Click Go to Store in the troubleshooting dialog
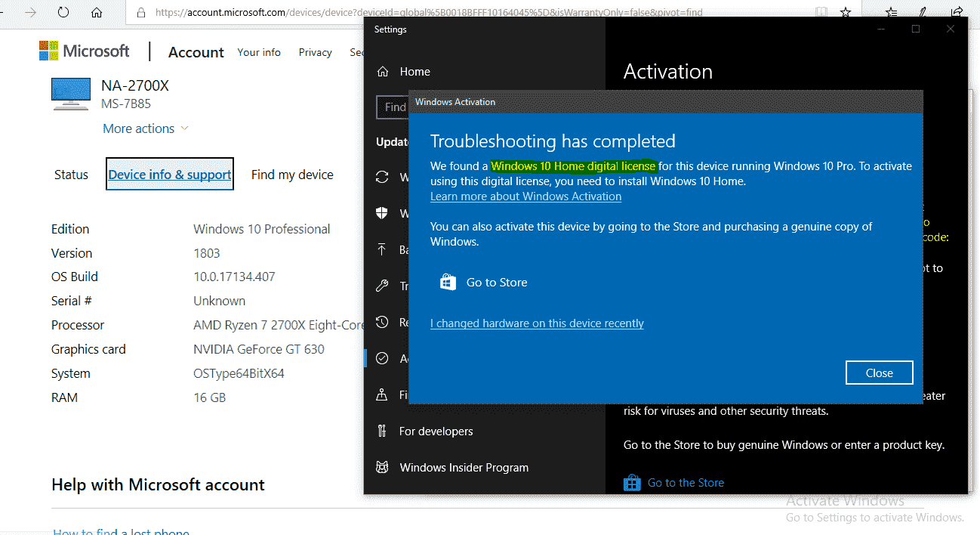Viewport: 980px width, 535px height. (497, 283)
